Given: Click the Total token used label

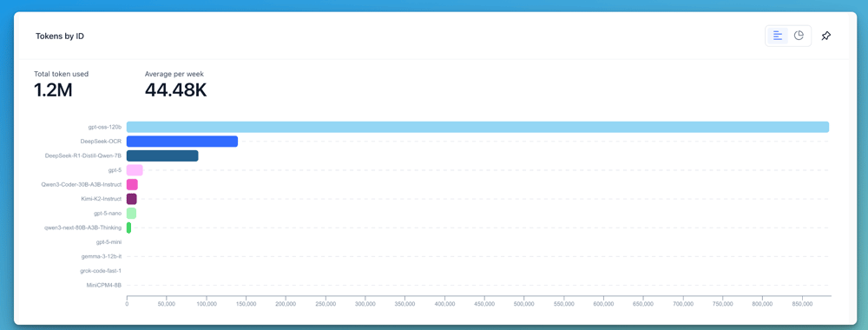Looking at the screenshot, I should 61,74.
